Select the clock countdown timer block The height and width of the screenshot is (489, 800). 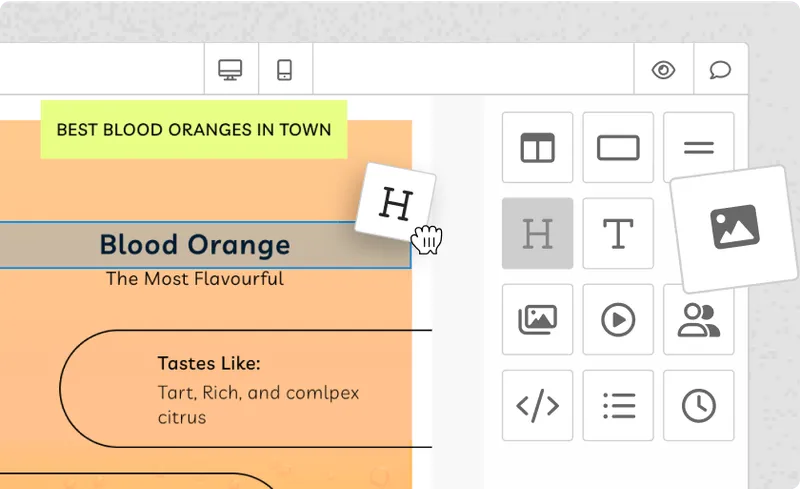[x=698, y=405]
